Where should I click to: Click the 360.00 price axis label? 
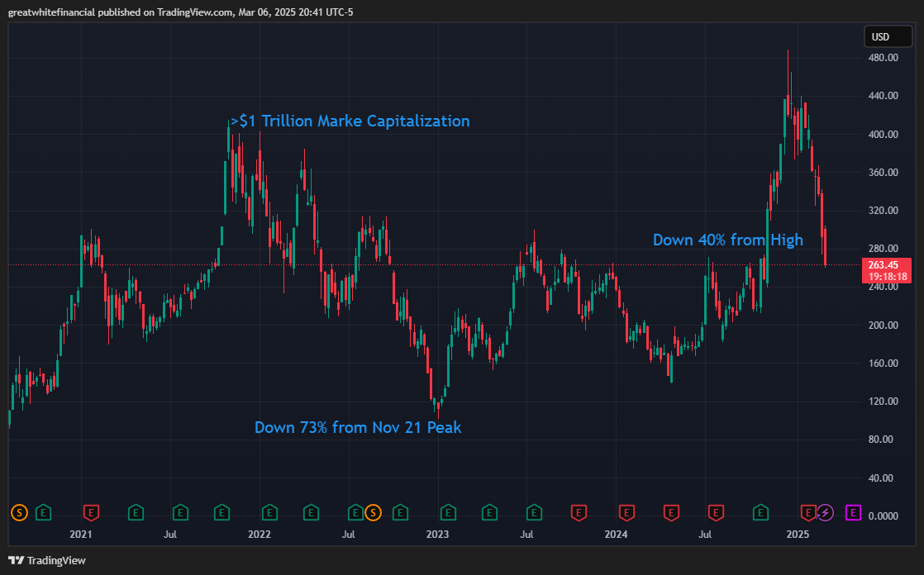click(882, 173)
